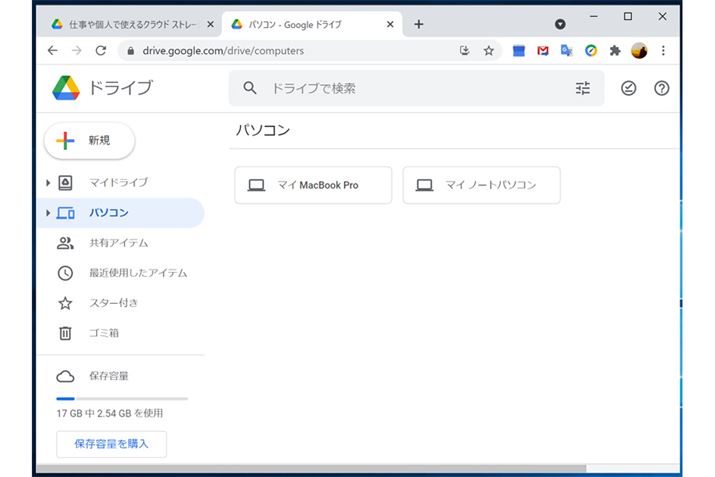Click 保存容量を購入 button

[x=111, y=444]
